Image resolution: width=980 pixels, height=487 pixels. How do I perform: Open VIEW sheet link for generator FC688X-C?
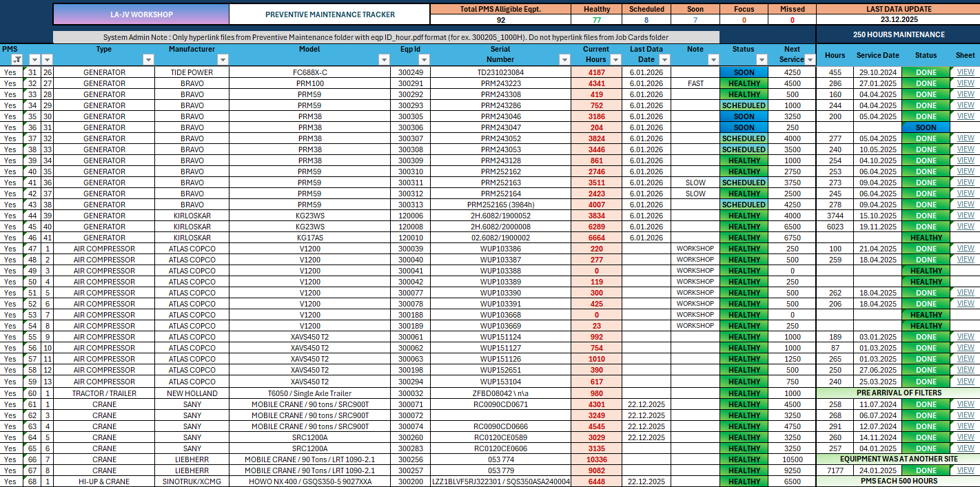point(965,72)
